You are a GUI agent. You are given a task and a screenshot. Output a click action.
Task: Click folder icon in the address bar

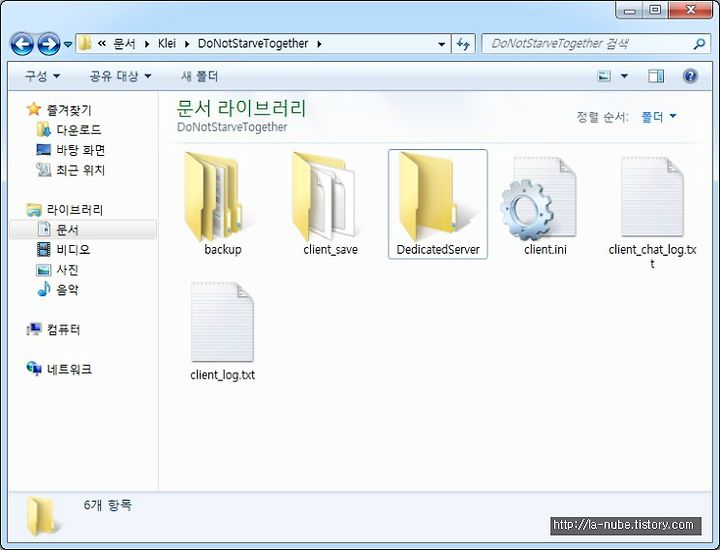tap(84, 44)
